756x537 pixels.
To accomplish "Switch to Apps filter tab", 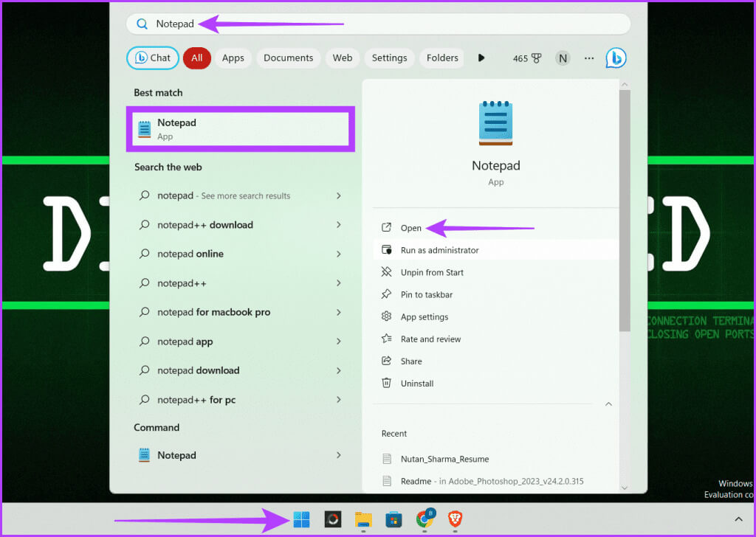I will point(233,58).
